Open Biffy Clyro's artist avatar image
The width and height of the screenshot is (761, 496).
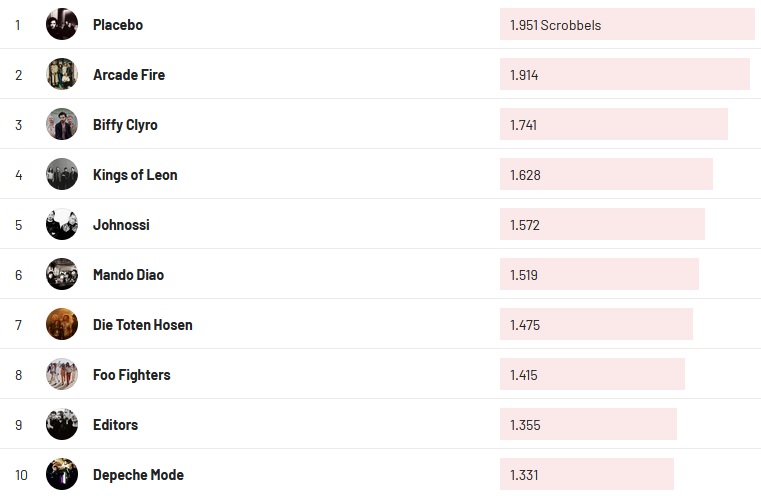(62, 124)
